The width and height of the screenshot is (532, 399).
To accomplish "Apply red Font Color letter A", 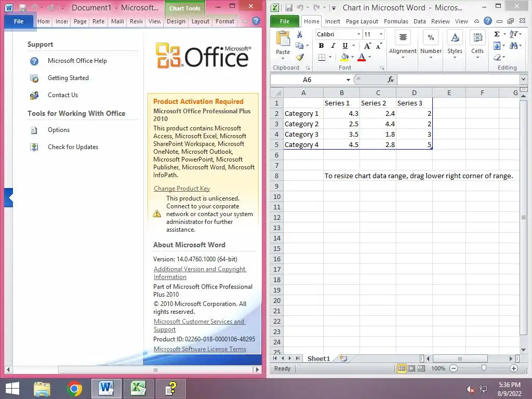I will tap(362, 57).
